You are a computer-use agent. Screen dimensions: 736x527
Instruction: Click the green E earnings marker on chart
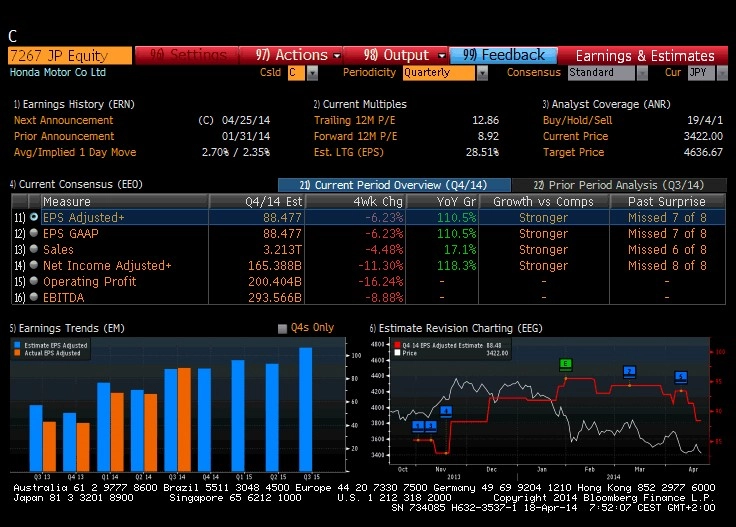tap(566, 364)
